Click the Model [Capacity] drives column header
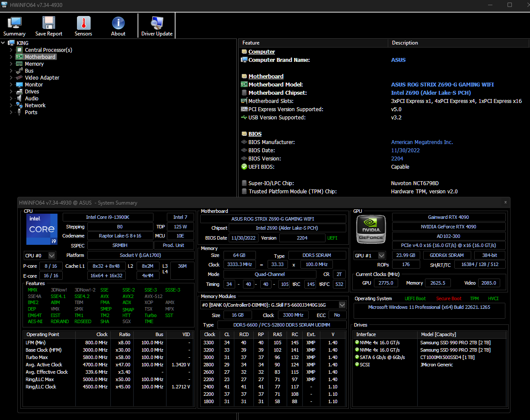Image resolution: width=530 pixels, height=420 pixels. pyautogui.click(x=462, y=334)
